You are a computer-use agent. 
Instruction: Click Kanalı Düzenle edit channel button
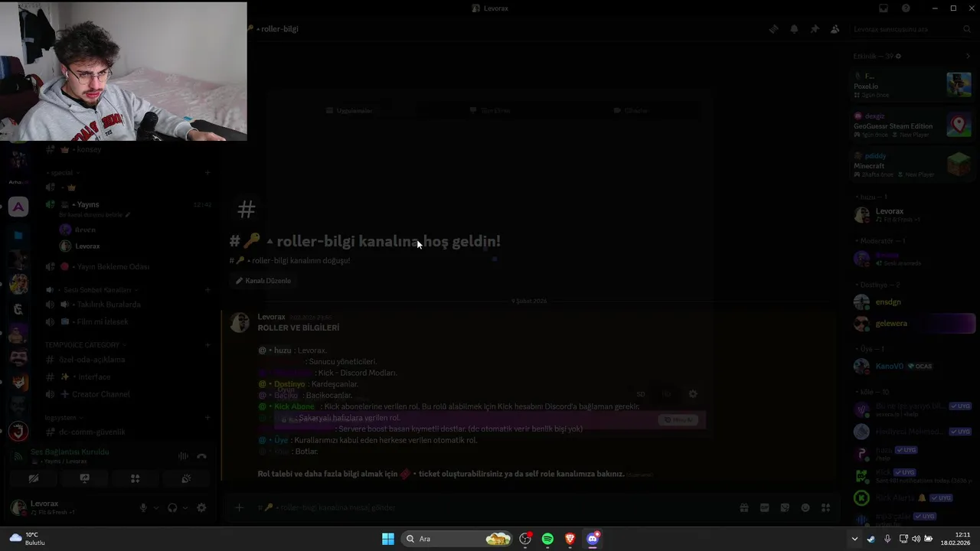tap(263, 281)
